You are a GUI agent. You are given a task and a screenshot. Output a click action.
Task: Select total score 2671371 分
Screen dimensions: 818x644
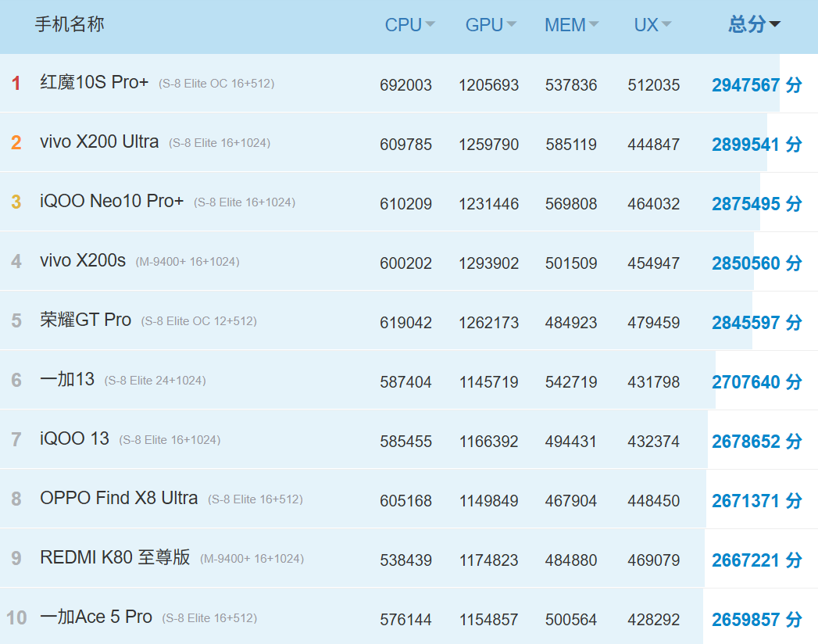(x=757, y=502)
